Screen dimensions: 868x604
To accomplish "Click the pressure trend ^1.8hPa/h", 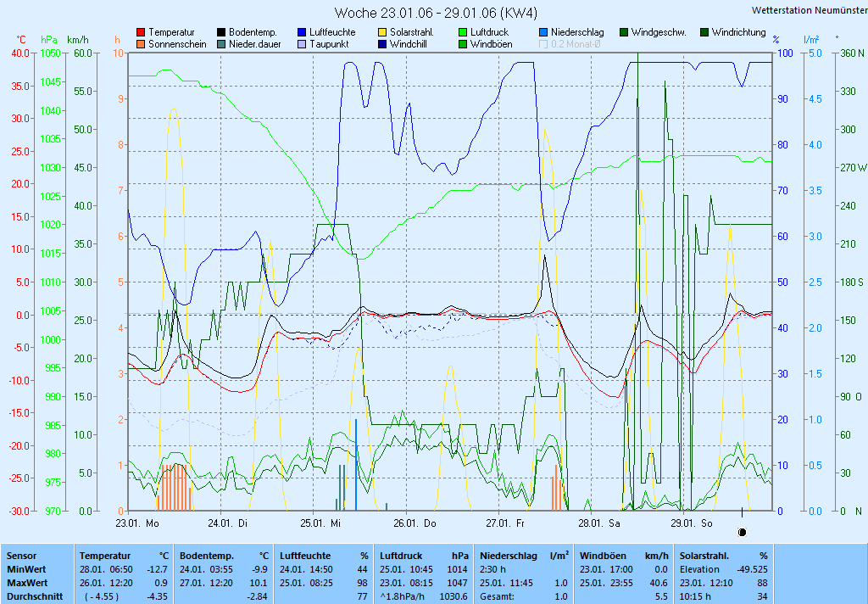I will (402, 597).
